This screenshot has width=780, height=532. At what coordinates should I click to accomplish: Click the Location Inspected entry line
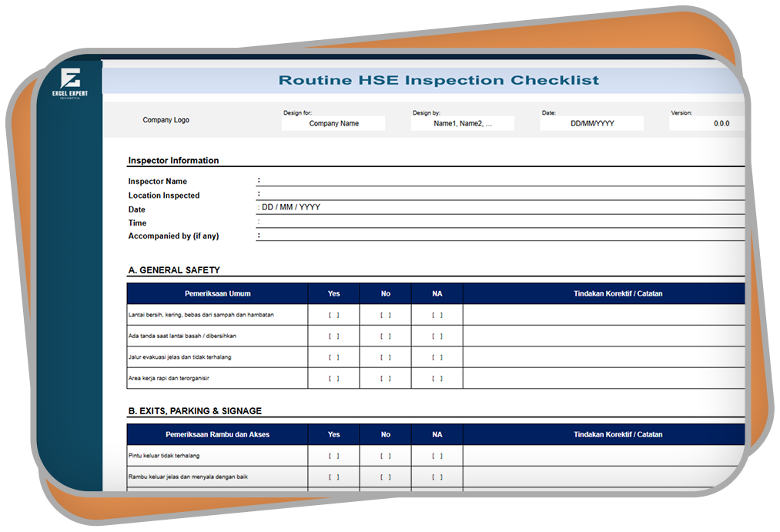pyautogui.click(x=500, y=195)
